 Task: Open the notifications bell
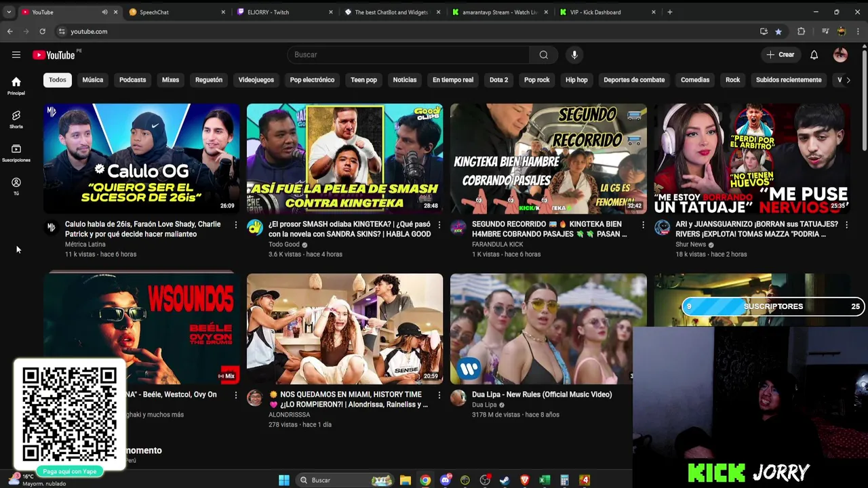pos(814,55)
